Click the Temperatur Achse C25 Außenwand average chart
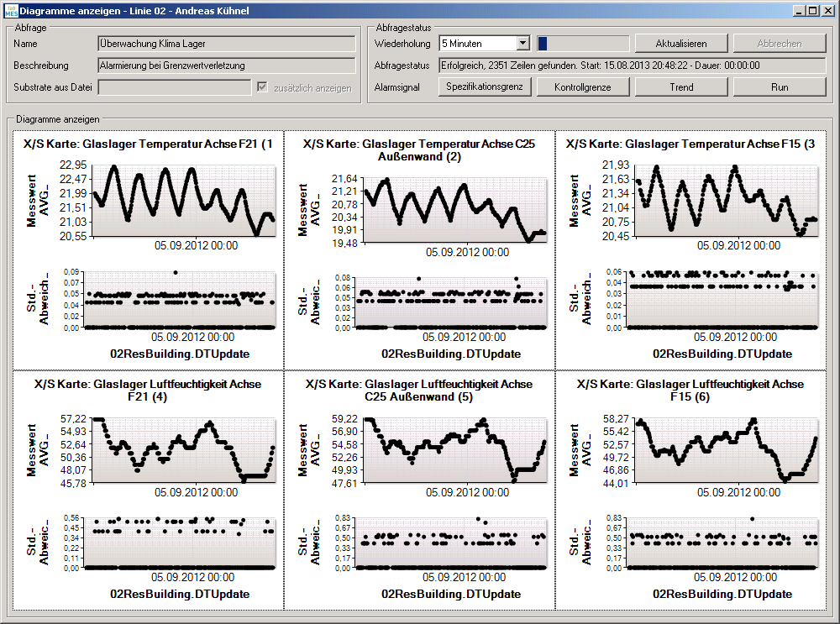This screenshot has width=840, height=624. (454, 210)
